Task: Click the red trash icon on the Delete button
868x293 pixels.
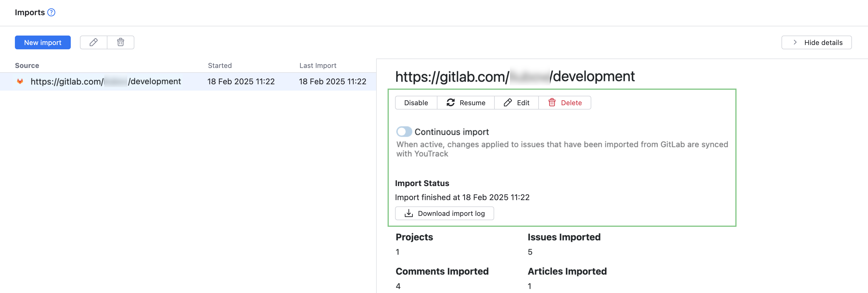Action: coord(552,103)
